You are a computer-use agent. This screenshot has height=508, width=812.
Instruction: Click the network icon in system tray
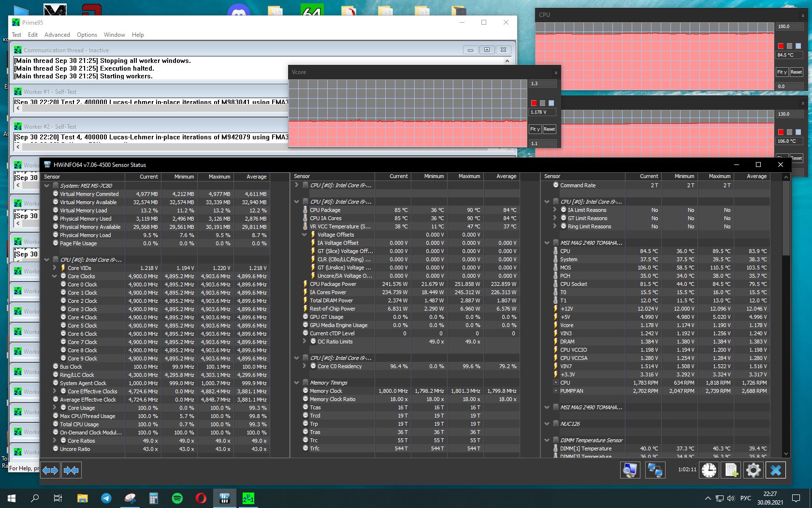click(720, 498)
